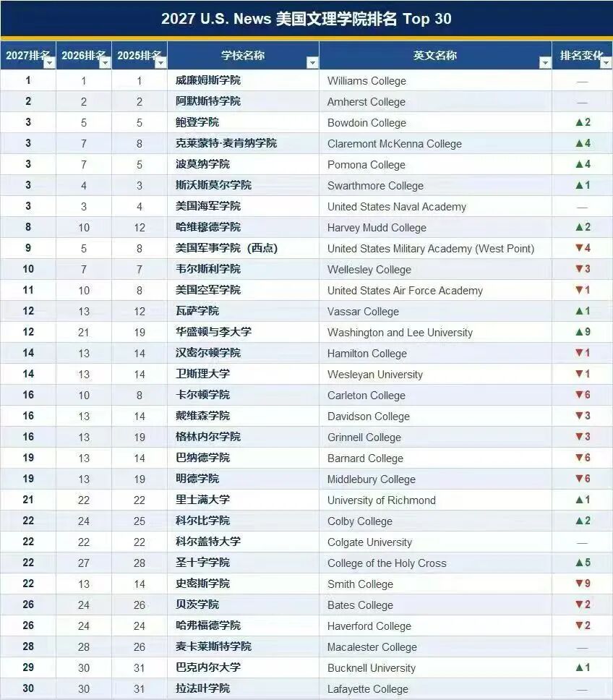
Task: Click the 克莱蒙特·麦肯纳学院 school name cell
Action: click(x=243, y=144)
